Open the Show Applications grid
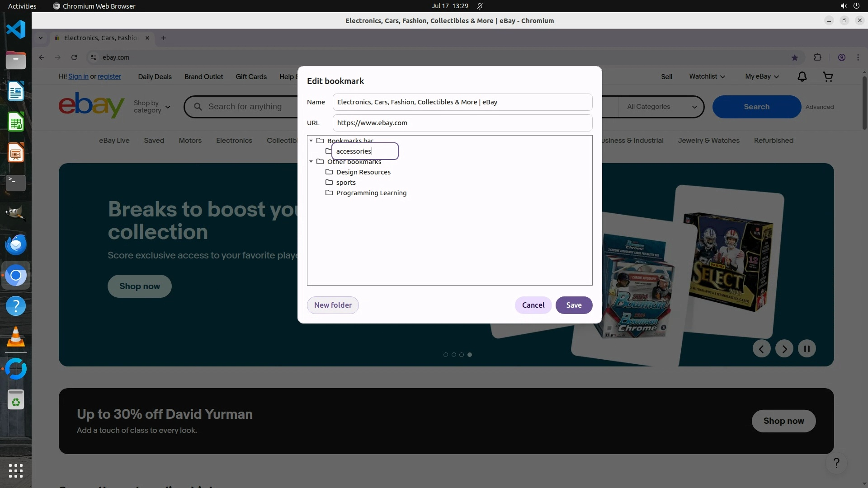Viewport: 868px width, 488px height. tap(16, 470)
